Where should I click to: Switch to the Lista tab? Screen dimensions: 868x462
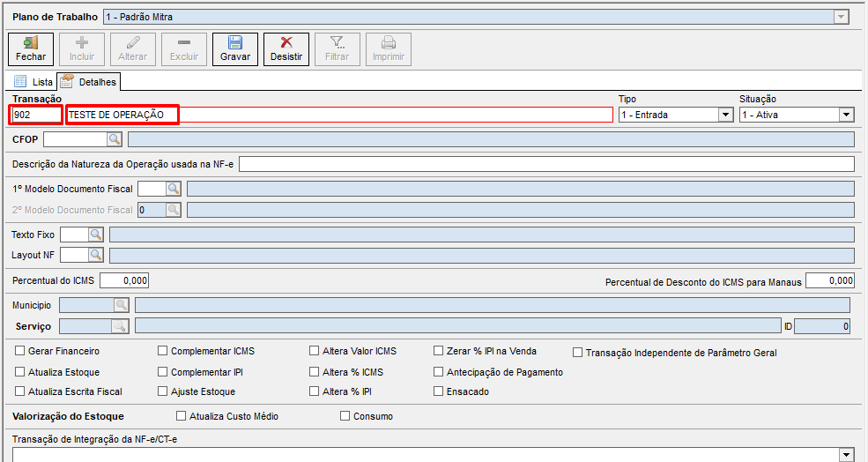tap(33, 81)
